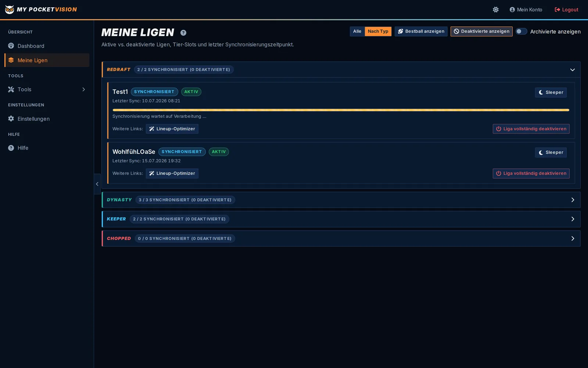
Task: Collapse the sidebar with the arrow handle
Action: click(x=97, y=184)
